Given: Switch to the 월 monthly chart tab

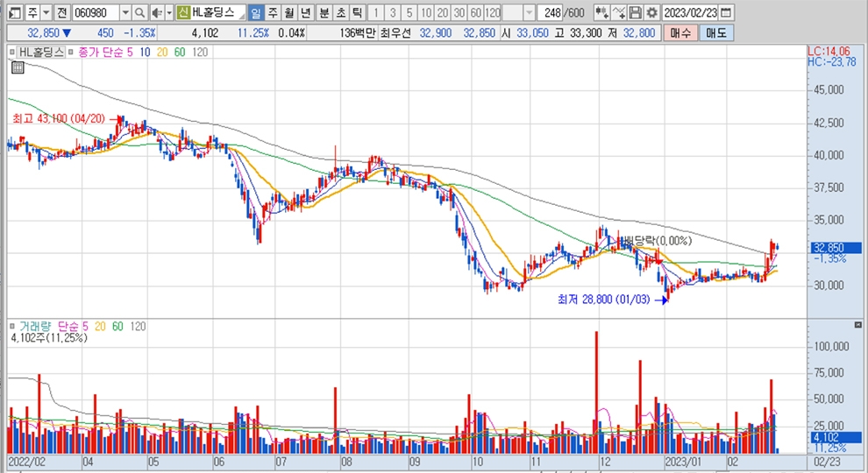Looking at the screenshot, I should tap(288, 13).
